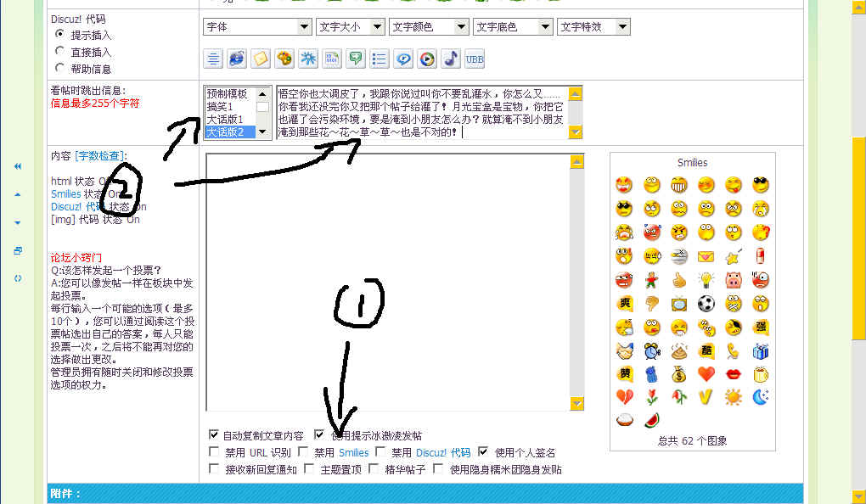This screenshot has height=504, width=866.
Task: Click the text alignment toolbar icon
Action: pyautogui.click(x=213, y=59)
